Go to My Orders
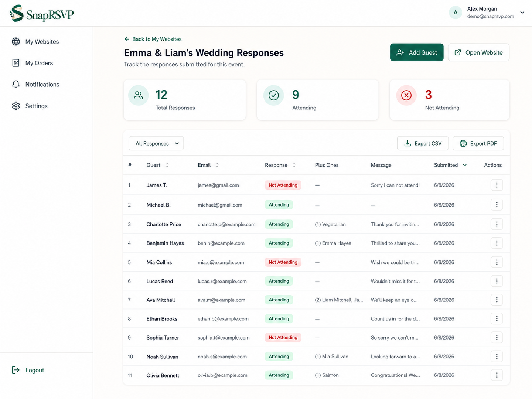Screen dimensions: 532x399 click(x=39, y=63)
